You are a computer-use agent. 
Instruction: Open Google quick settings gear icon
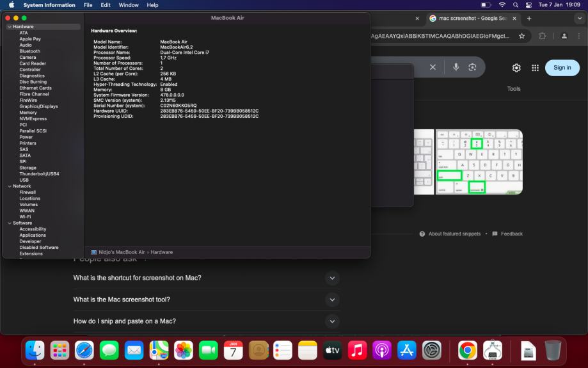(516, 68)
